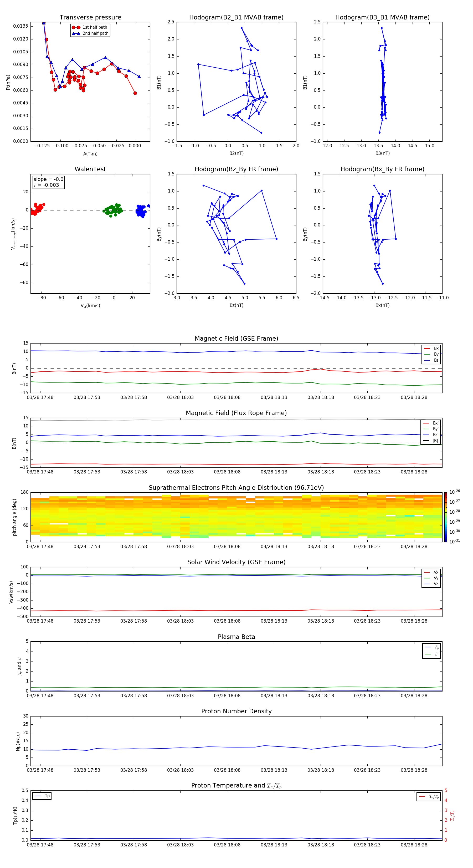473x868 pixels.
Task: Click the 'Plasma Beta' plot title
Action: click(236, 637)
